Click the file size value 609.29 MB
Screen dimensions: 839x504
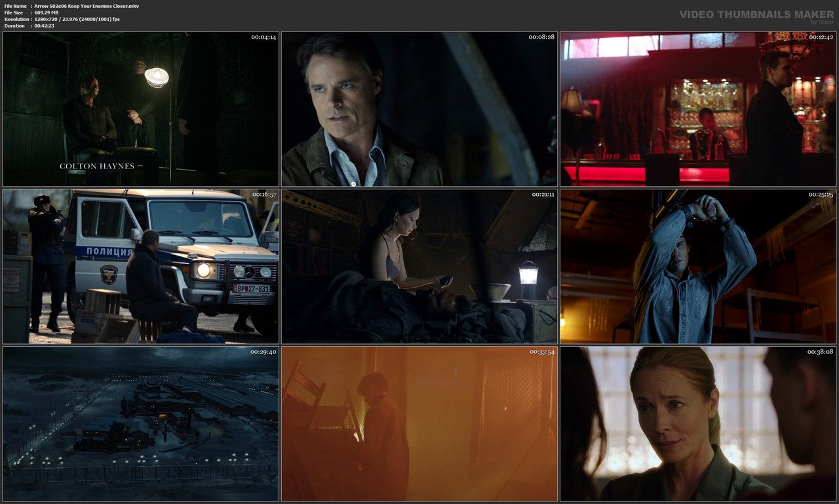click(x=47, y=12)
